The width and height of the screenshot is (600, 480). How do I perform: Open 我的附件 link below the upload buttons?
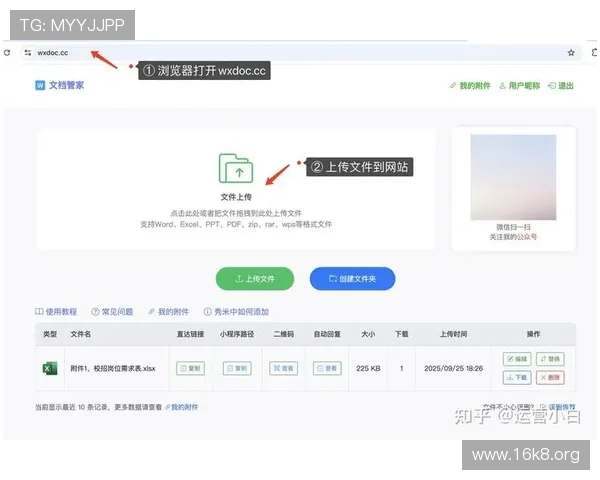coord(168,312)
